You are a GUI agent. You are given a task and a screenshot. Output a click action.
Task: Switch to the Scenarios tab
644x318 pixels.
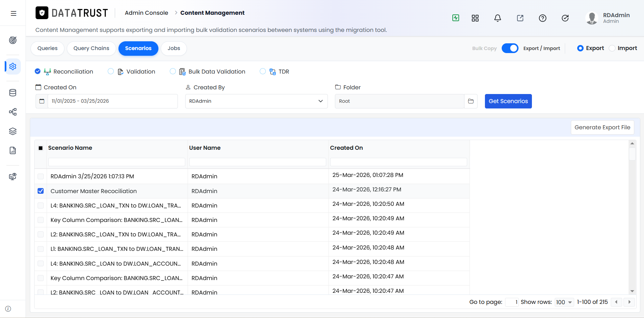click(138, 48)
